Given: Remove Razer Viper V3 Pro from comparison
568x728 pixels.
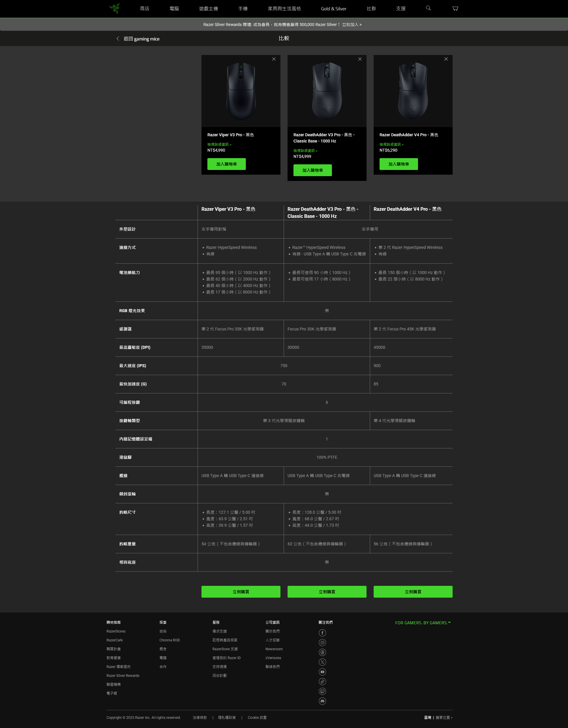Looking at the screenshot, I should [274, 59].
